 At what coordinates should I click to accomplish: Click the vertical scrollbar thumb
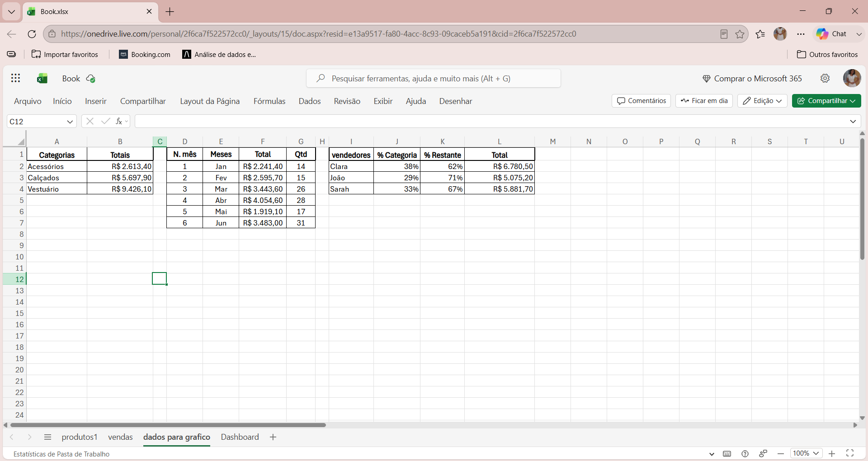[862, 199]
